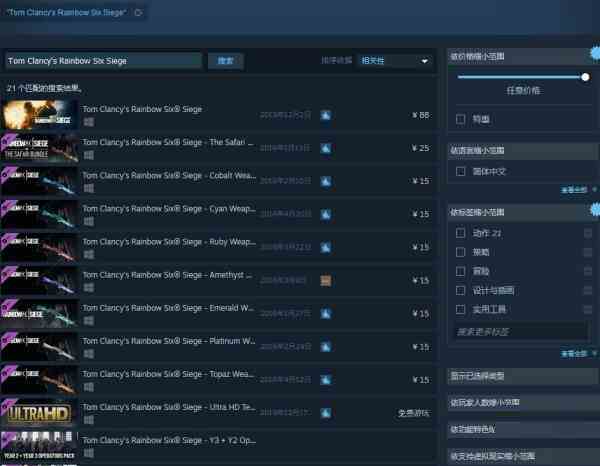Click review icon on Topaz Weapon row
The width and height of the screenshot is (600, 466).
(326, 380)
